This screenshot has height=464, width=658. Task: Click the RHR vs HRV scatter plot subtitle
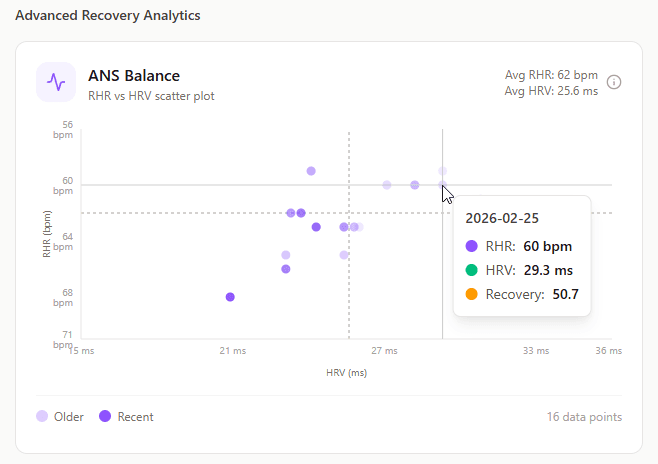coord(151,96)
